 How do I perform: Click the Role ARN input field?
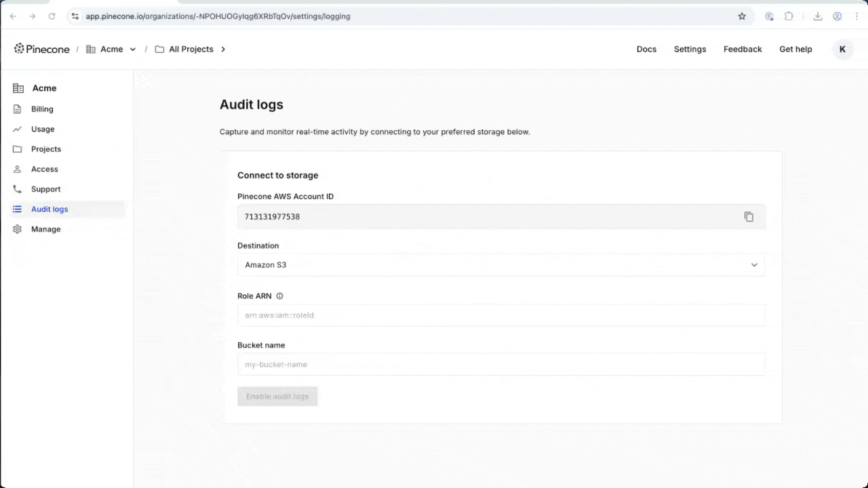click(x=500, y=315)
